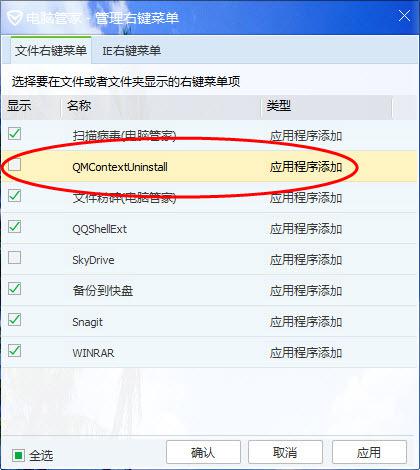Screen dimensions: 420x470
Task: Uncheck the 文件粉碎(电脑管家) checkbox
Action: (15, 196)
